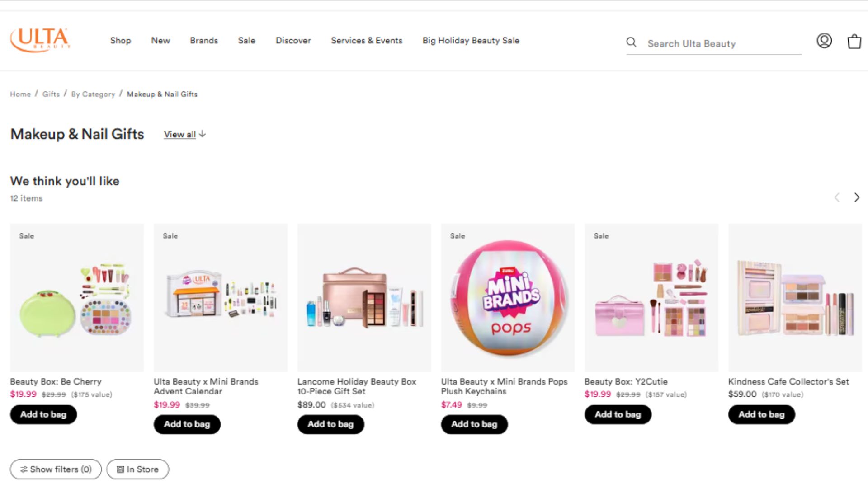Add Beauty Box: Be Cherry to bag
868x488 pixels.
43,414
